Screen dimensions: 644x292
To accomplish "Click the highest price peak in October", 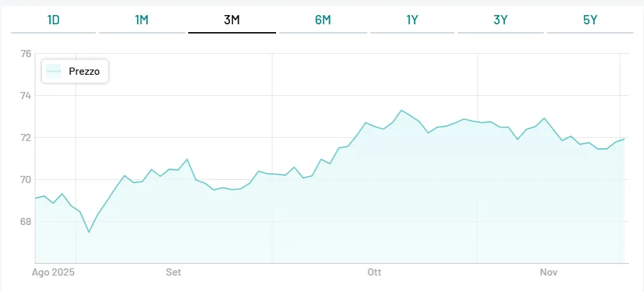I will 401,110.
